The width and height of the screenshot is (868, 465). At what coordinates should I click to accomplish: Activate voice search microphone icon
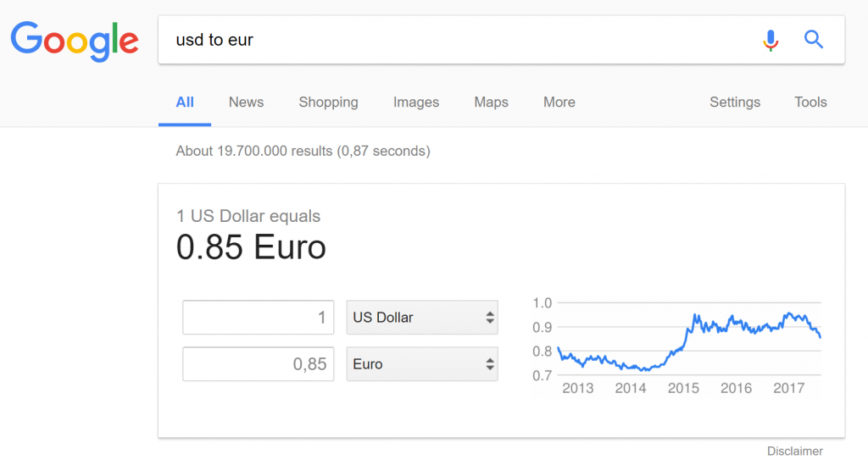770,40
